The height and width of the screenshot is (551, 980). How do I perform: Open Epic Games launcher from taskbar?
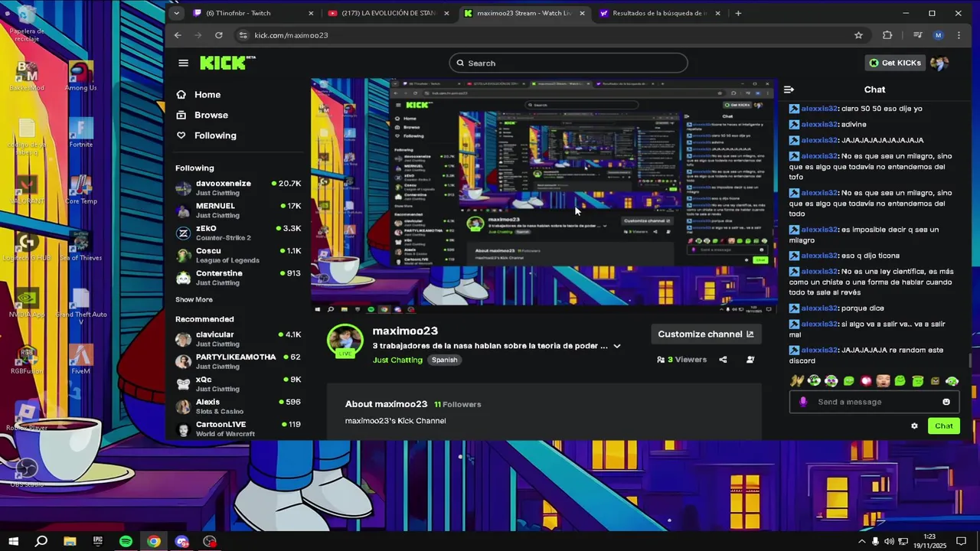98,542
